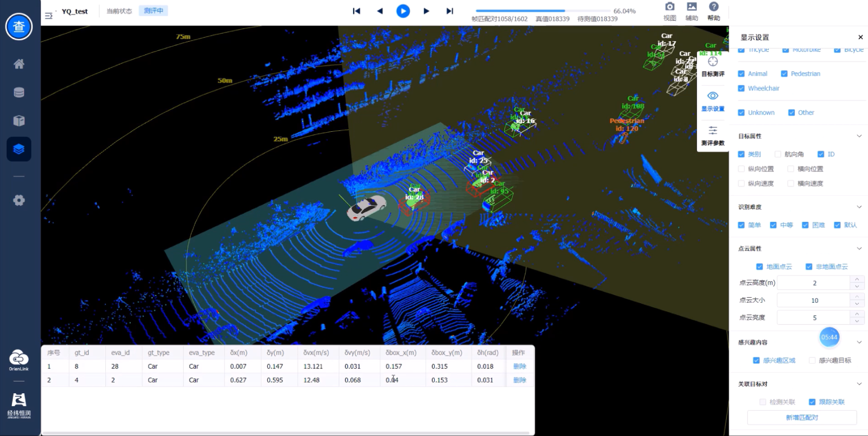Click the camera 视图 icon

point(669,7)
